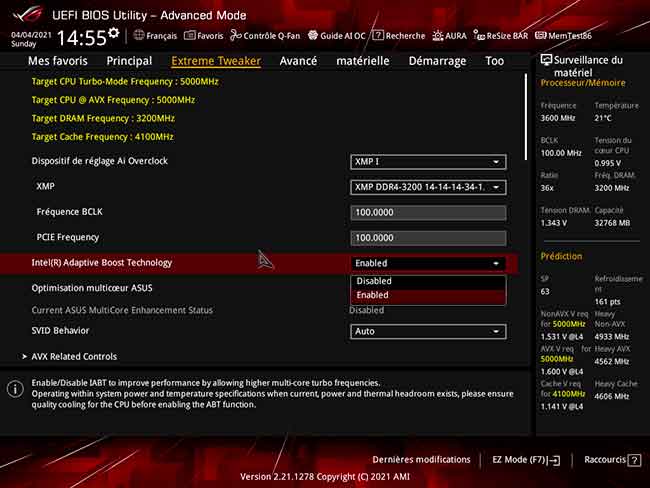The width and height of the screenshot is (650, 488).
Task: Open the Favoris shortcut in top bar
Action: point(203,36)
